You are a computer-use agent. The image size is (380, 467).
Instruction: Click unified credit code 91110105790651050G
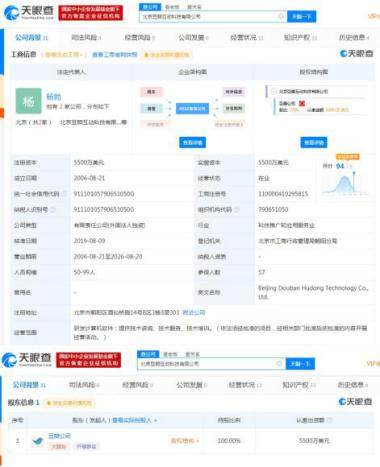coord(104,194)
